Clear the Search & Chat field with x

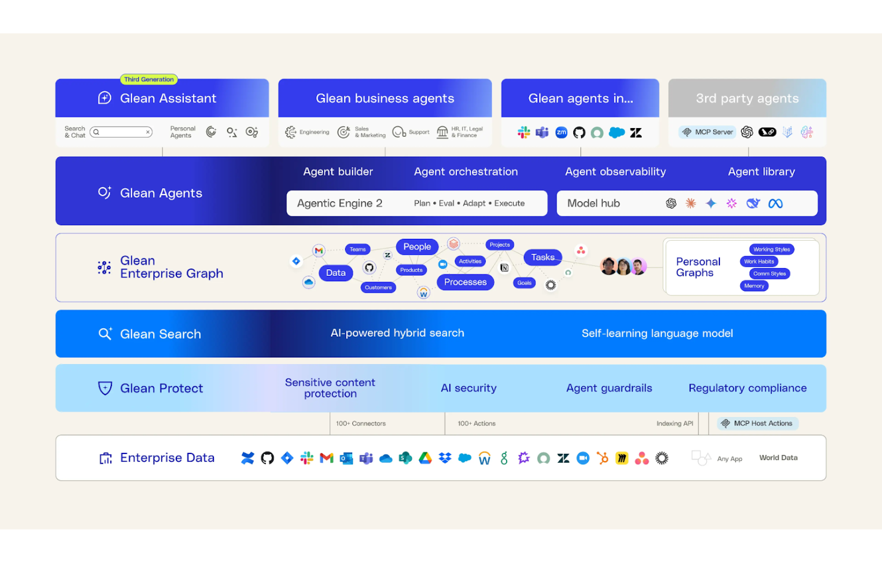point(148,132)
